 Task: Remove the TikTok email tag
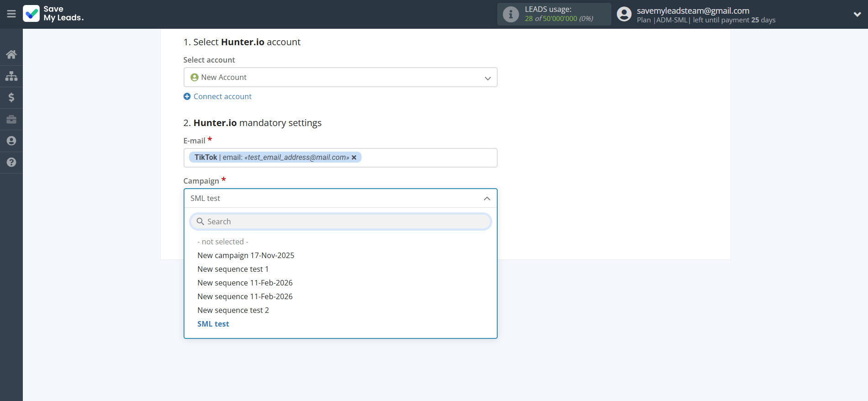coord(354,158)
